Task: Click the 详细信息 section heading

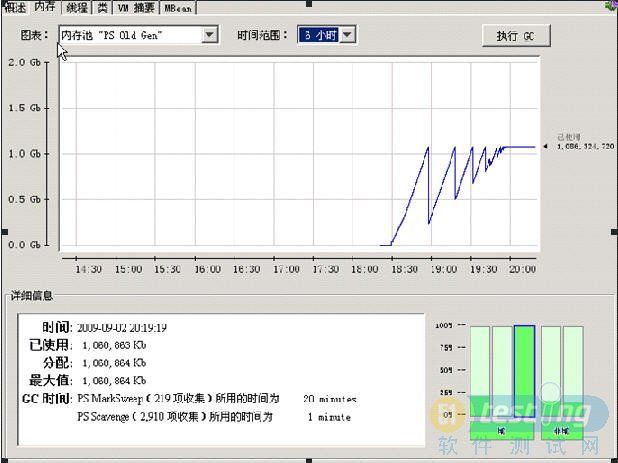Action: coord(32,296)
